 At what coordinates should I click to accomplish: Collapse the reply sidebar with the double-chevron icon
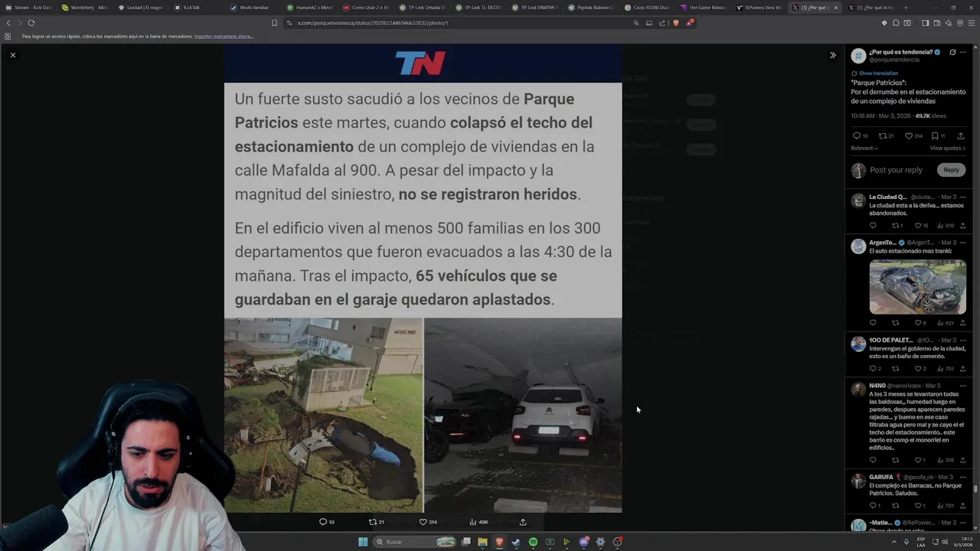(833, 55)
